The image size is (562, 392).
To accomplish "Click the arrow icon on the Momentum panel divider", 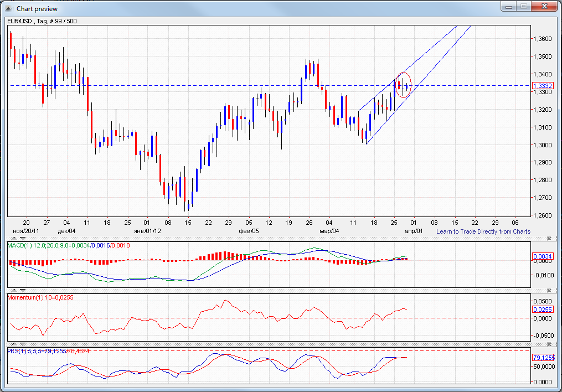I will tap(14, 291).
